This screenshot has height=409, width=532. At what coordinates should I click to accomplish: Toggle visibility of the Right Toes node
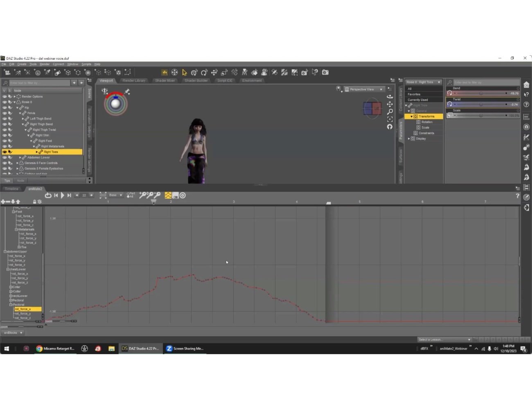pos(5,151)
